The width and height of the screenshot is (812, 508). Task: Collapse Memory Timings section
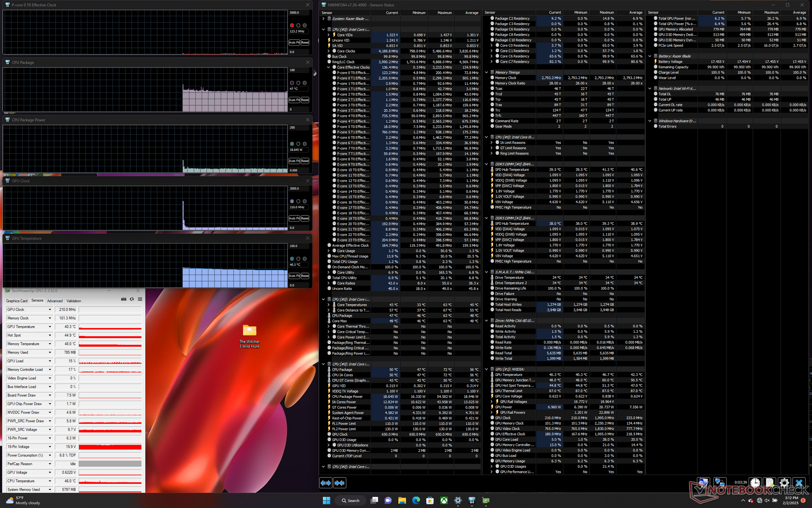486,73
